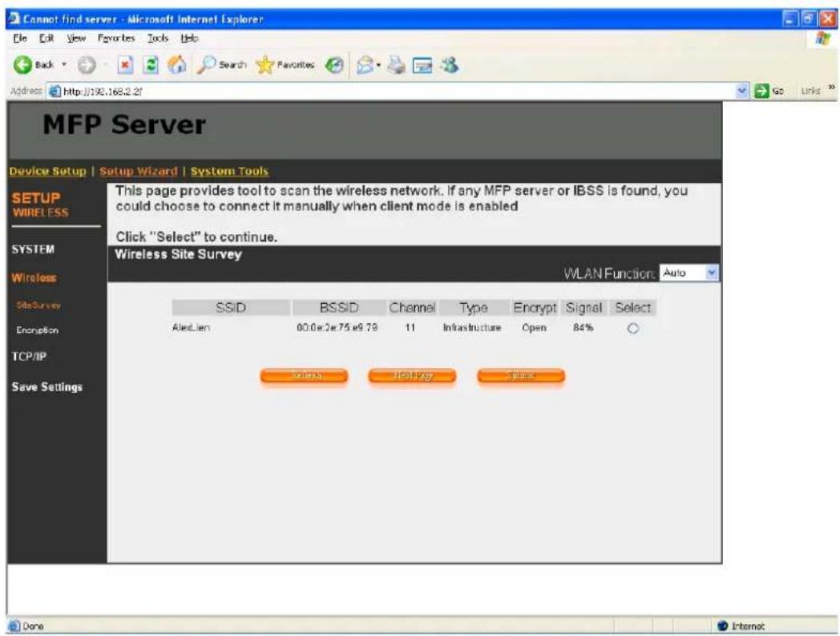Open the Favorites star button

[x=285, y=65]
